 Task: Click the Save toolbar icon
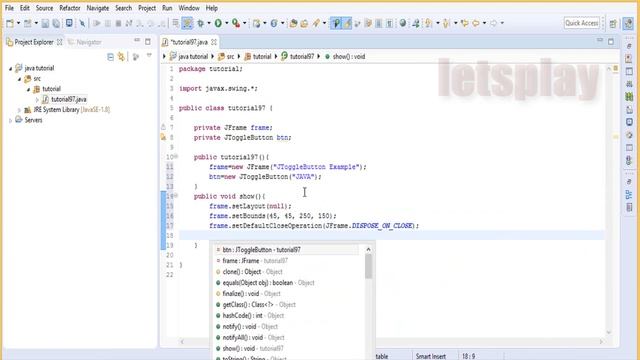pyautogui.click(x=45, y=23)
